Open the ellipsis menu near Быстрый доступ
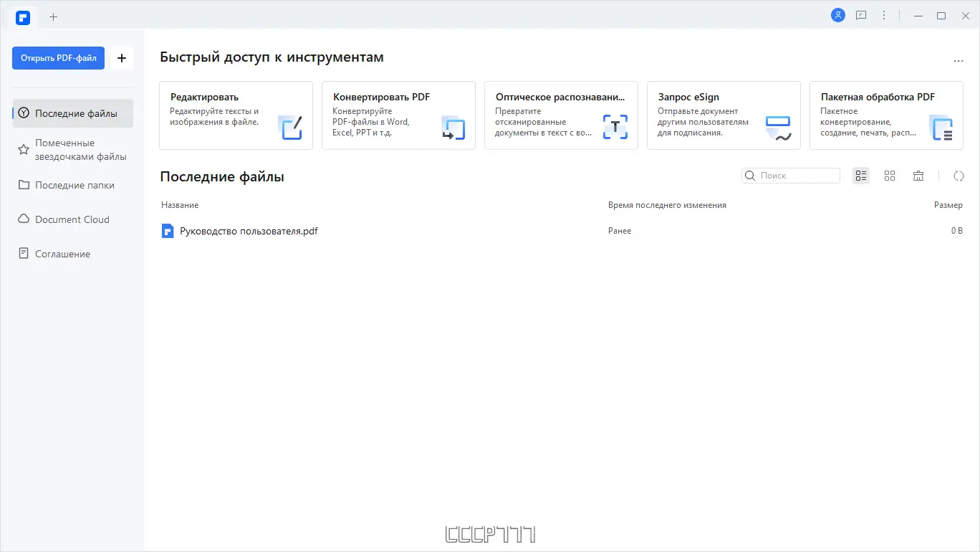Screen dimensions: 980x552 (959, 61)
